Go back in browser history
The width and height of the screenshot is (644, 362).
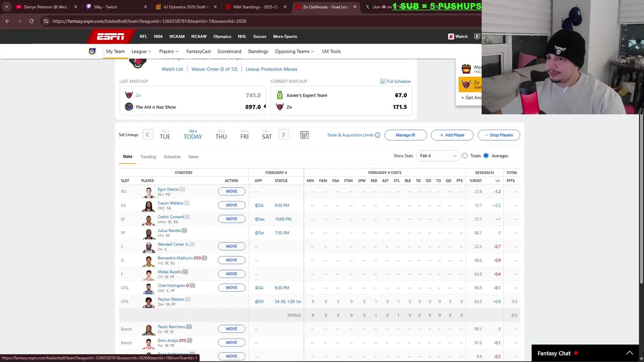click(8, 21)
